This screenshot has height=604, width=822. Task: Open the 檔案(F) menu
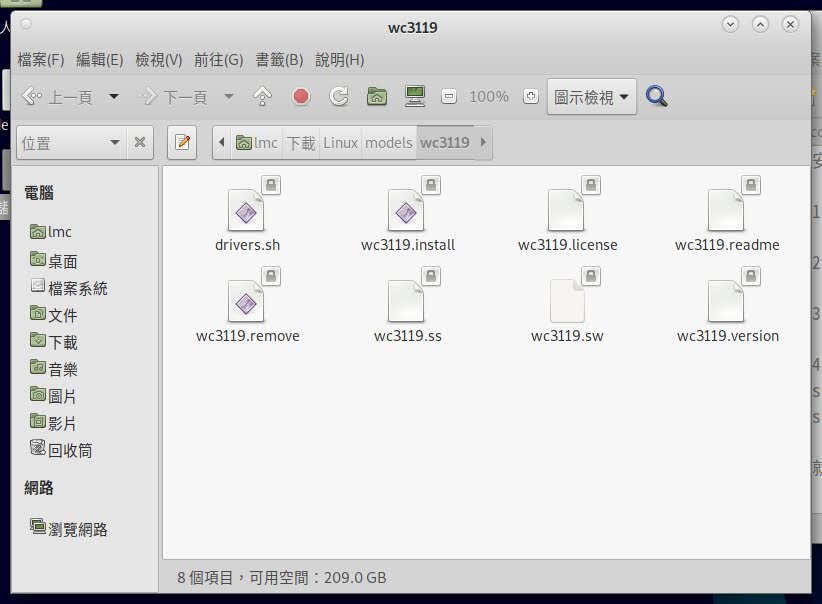40,60
